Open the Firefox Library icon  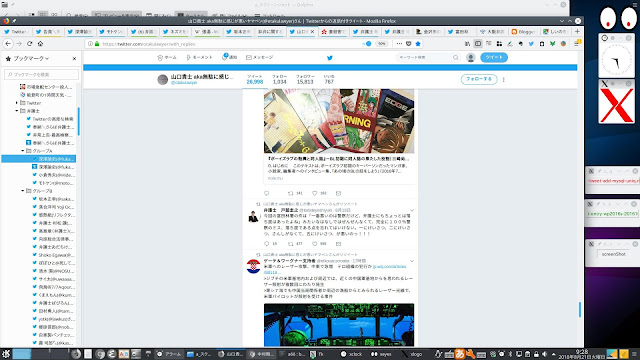(x=467, y=44)
